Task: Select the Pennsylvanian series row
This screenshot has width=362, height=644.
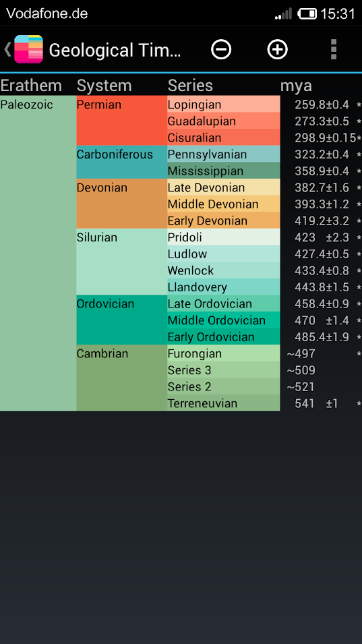Action: click(224, 154)
